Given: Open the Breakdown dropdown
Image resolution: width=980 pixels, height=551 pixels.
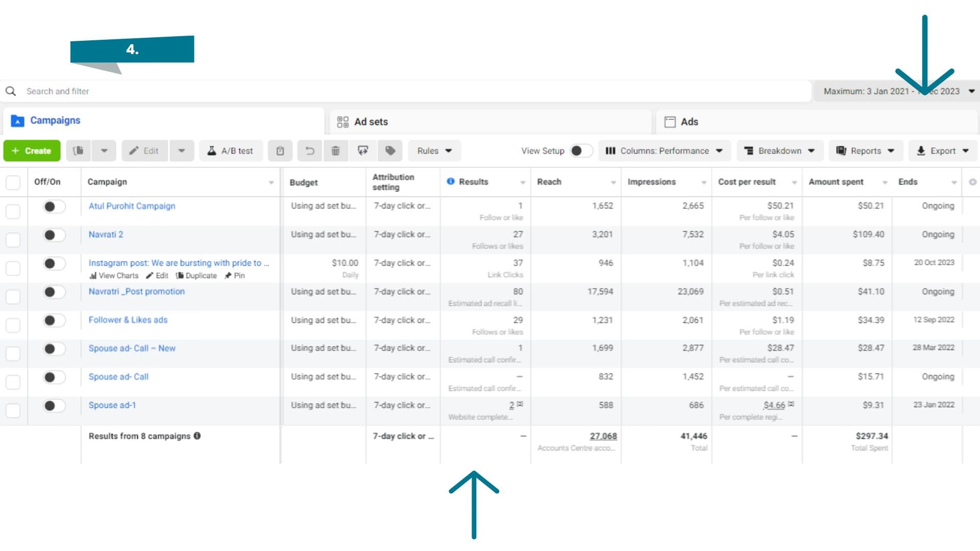Looking at the screenshot, I should coord(779,151).
